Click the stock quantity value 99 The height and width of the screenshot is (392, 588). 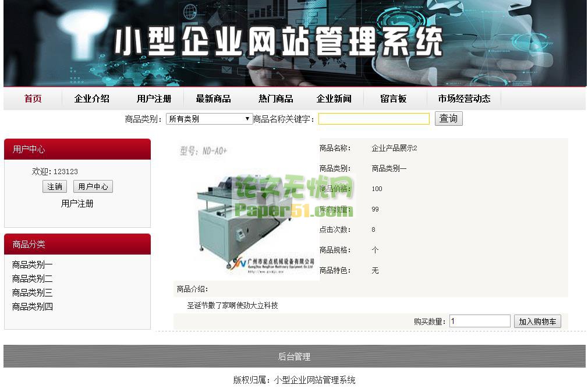375,209
